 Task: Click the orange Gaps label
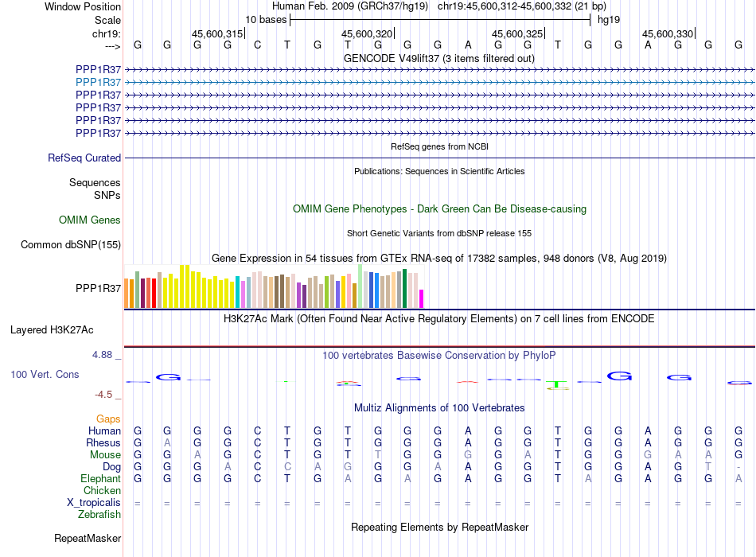[x=108, y=419]
